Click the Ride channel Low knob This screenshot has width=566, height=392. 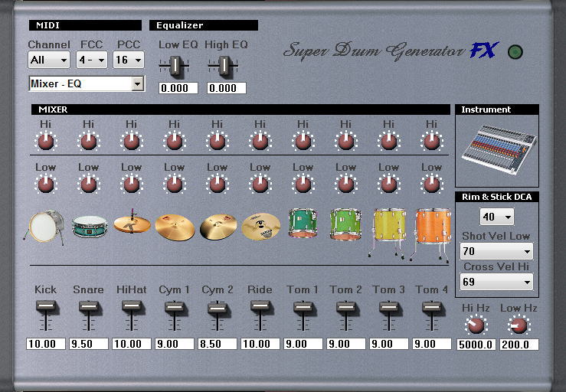pyautogui.click(x=260, y=184)
